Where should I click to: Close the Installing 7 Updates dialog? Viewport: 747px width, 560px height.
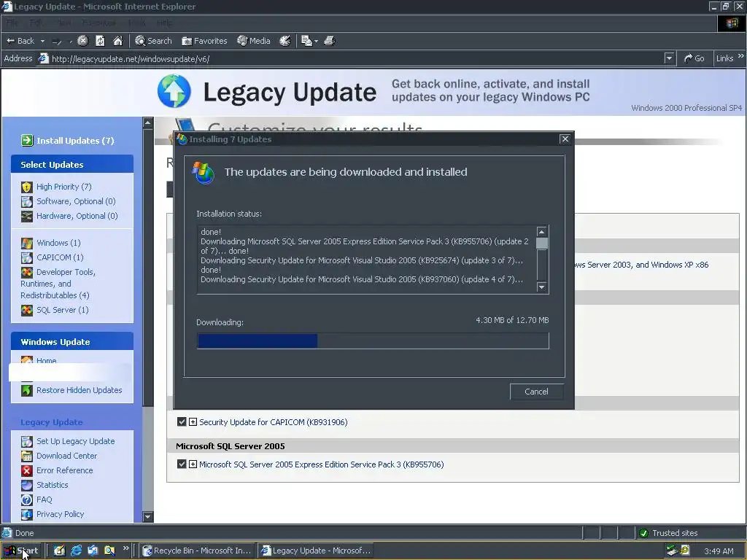coord(565,139)
